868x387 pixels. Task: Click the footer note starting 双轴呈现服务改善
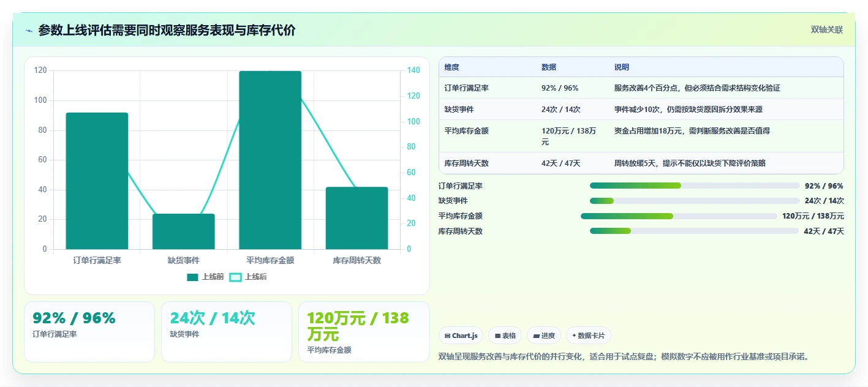point(625,356)
